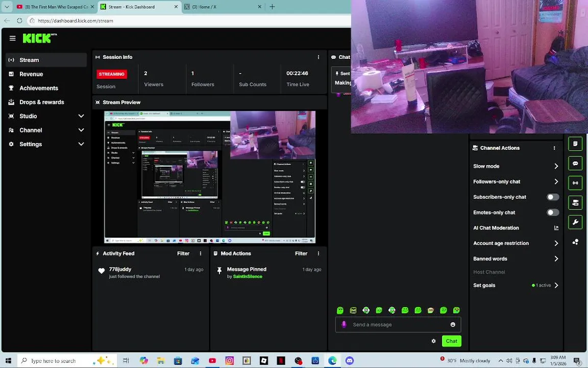Click the red STREAMING status badge
This screenshot has height=368, width=588.
(x=112, y=74)
